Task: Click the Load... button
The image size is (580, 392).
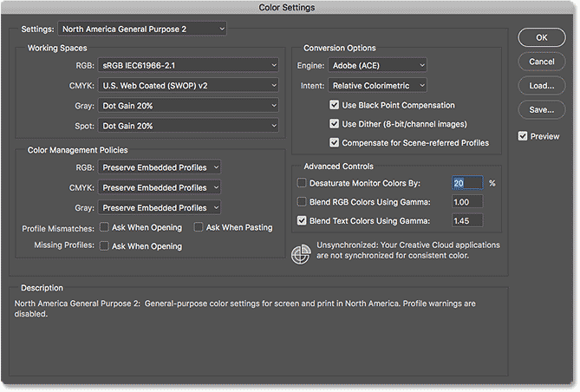Action: (541, 86)
